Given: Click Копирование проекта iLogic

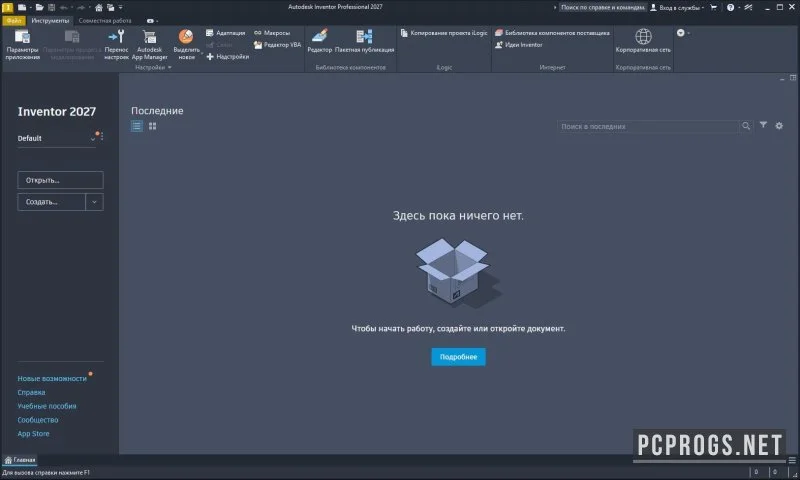Looking at the screenshot, I should [x=444, y=33].
